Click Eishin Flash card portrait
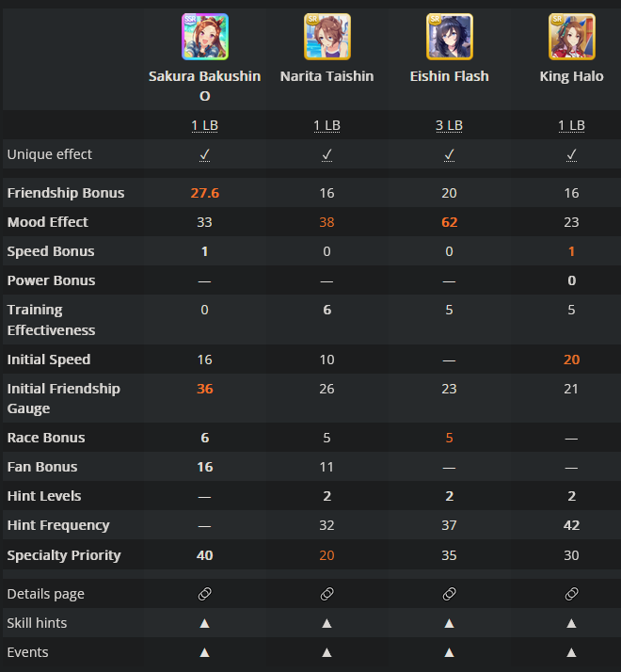 (449, 37)
